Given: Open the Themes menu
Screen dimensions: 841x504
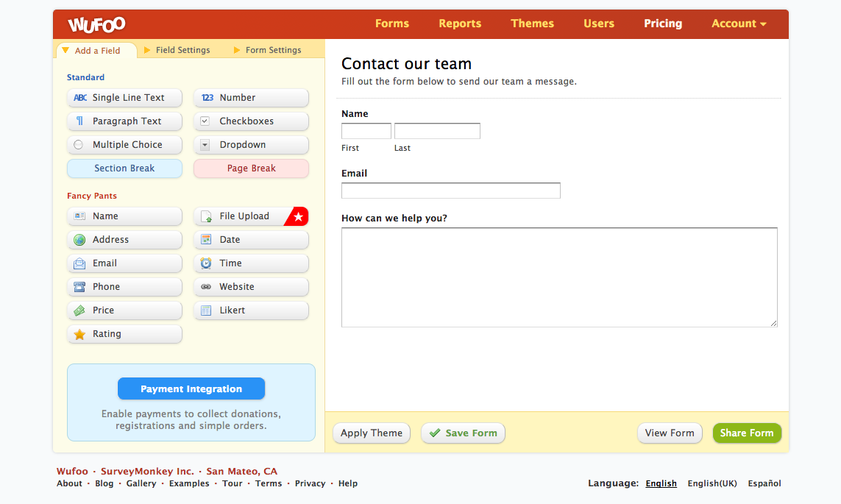Looking at the screenshot, I should click(532, 24).
